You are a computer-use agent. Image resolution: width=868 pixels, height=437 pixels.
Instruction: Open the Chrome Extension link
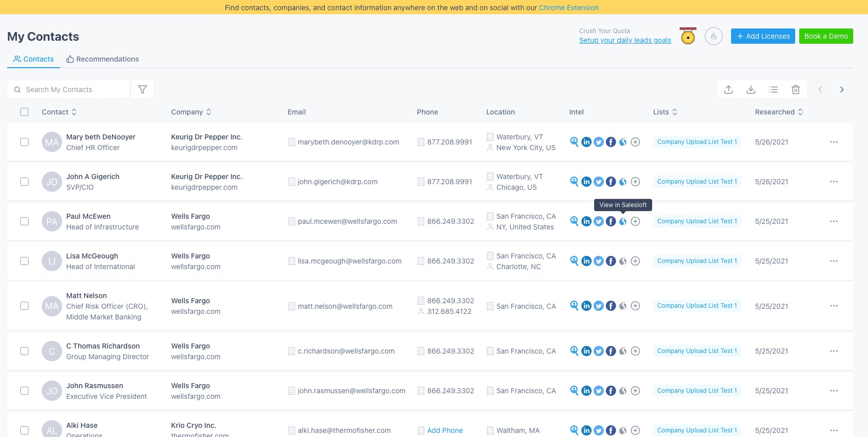click(569, 8)
